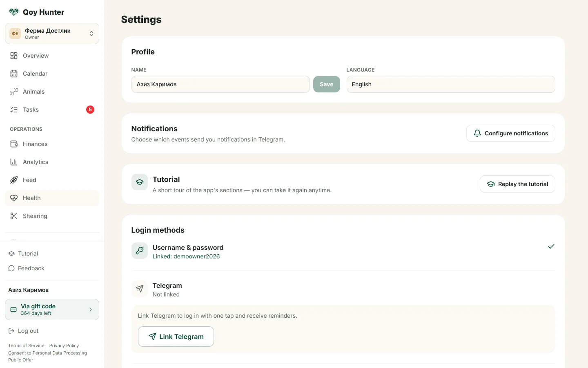Image resolution: width=588 pixels, height=368 pixels.
Task: Select the Feed menu item
Action: [52, 180]
